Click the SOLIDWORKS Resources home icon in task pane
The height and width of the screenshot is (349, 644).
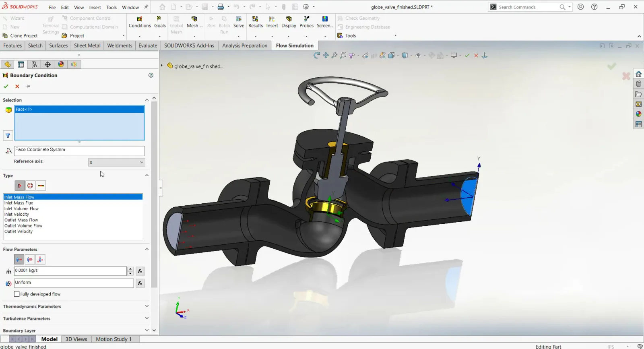pos(638,74)
